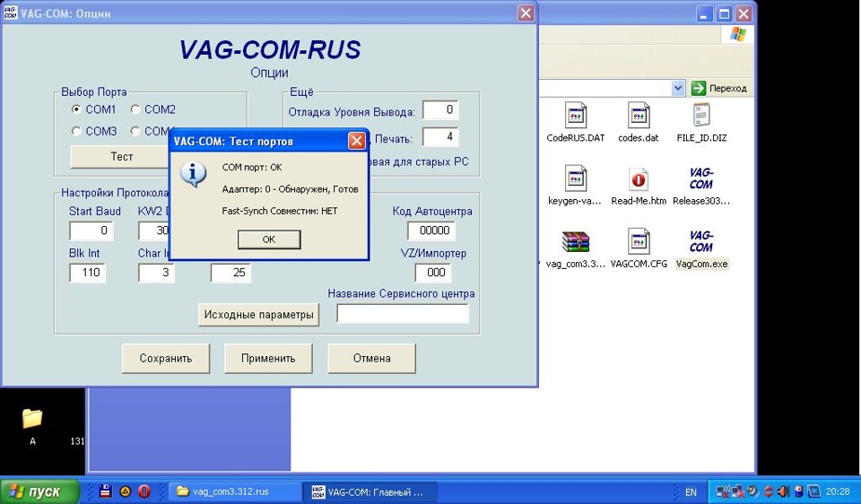Switch to VAG-COM: Главный taskbar button

[x=369, y=492]
